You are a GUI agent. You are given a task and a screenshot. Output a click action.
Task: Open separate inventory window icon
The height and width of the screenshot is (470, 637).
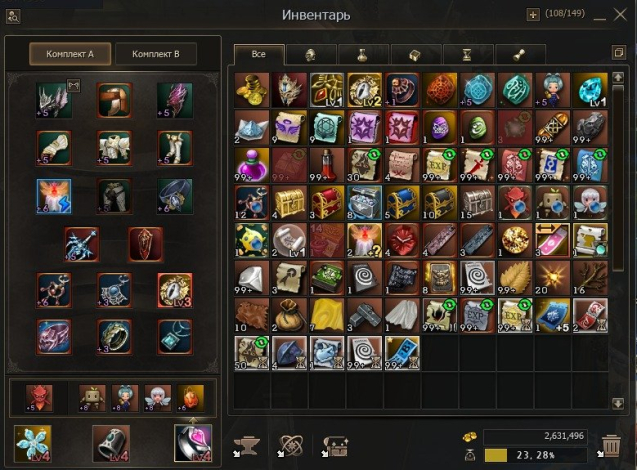[619, 52]
